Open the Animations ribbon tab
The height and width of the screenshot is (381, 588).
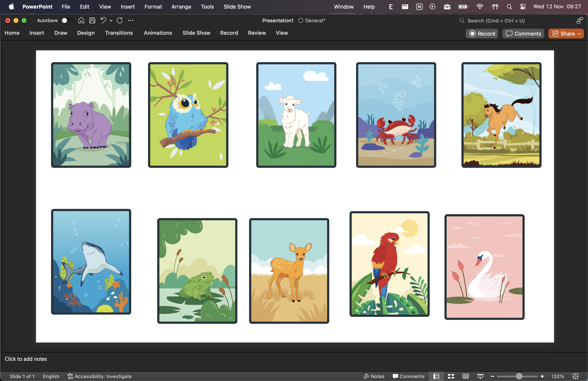tap(158, 33)
